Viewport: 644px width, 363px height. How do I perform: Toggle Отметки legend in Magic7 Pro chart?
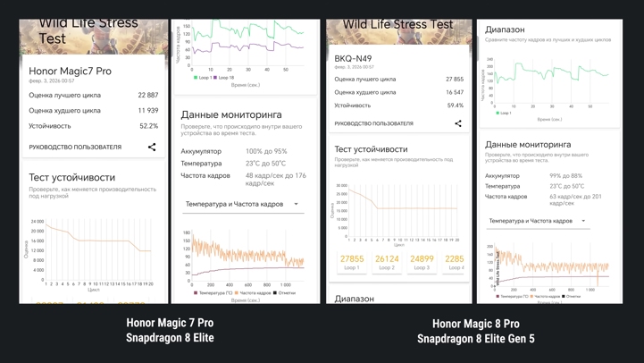pos(284,293)
